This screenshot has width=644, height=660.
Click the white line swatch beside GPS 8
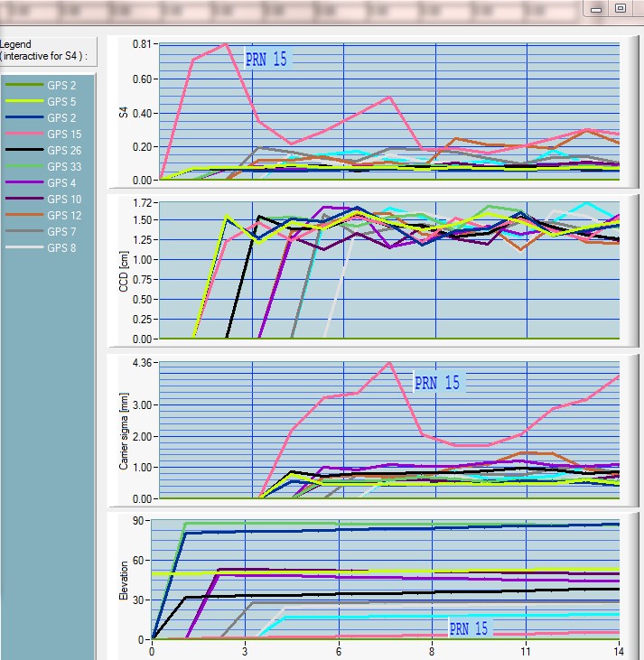24,247
